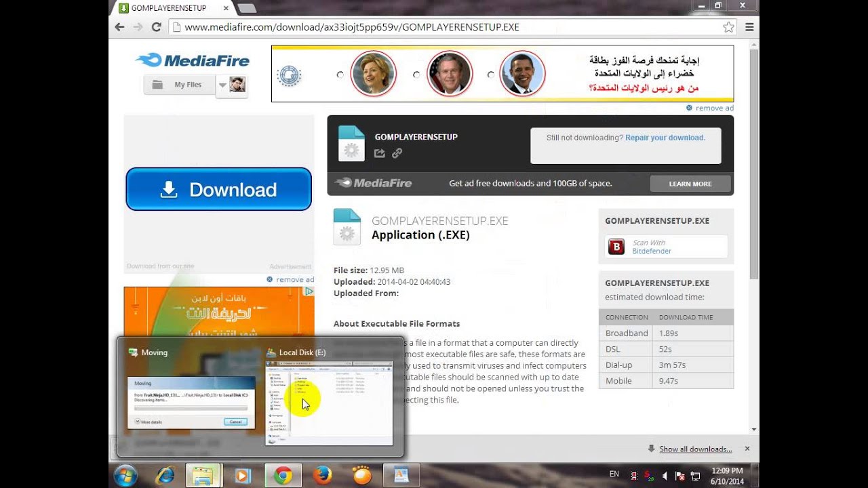868x488 pixels.
Task: Expand the account dropdown beside the avatar
Action: click(x=222, y=85)
